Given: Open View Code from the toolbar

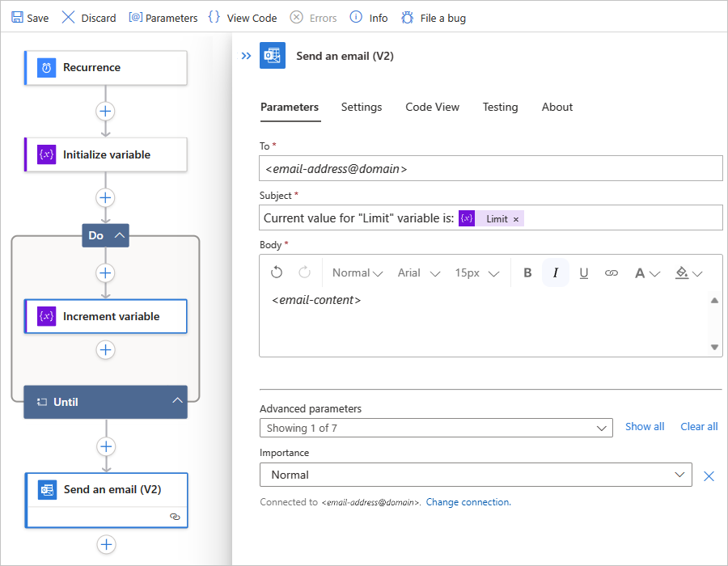Looking at the screenshot, I should click(x=242, y=18).
